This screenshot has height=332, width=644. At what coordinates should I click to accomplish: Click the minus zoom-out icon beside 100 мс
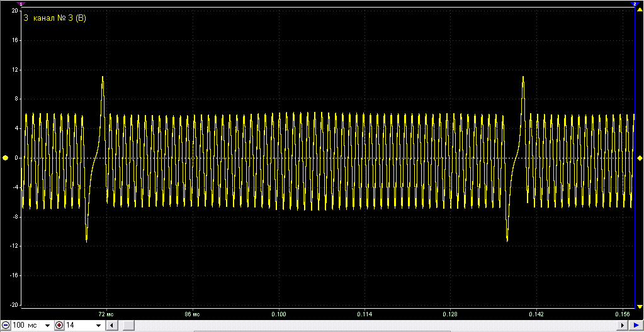[x=6, y=325]
